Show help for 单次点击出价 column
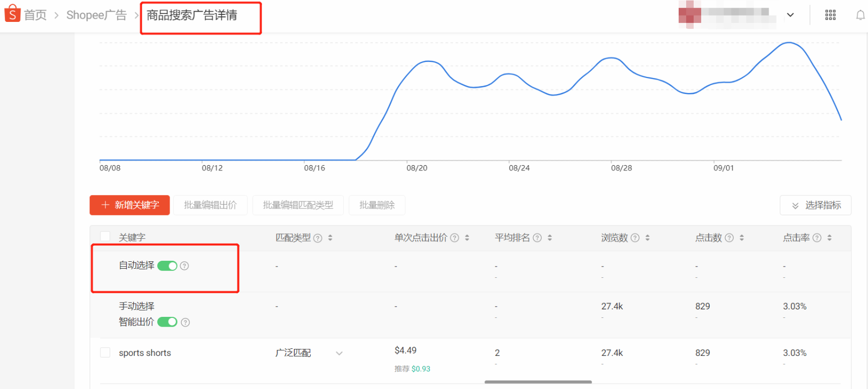This screenshot has height=389, width=868. point(455,238)
